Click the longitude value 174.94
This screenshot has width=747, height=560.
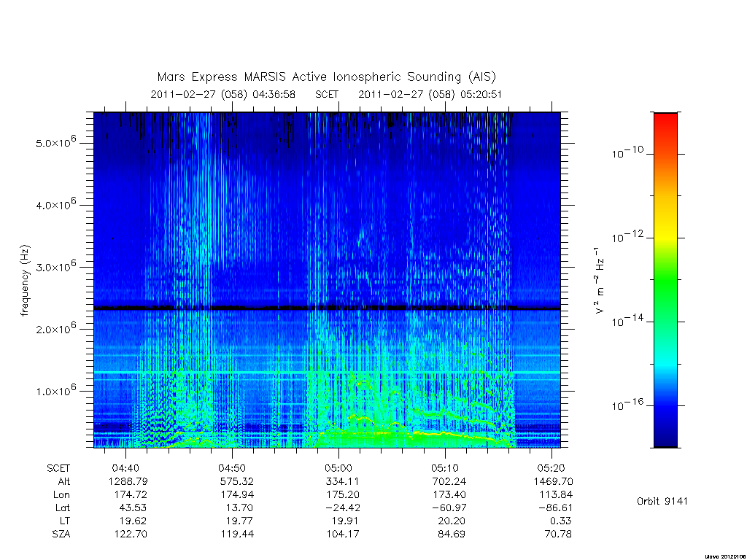click(237, 494)
